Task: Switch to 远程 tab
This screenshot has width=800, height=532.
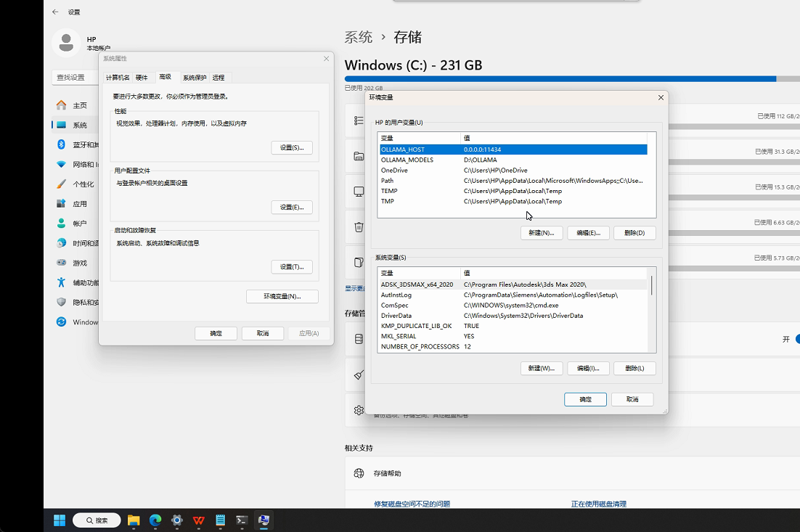Action: coord(219,78)
